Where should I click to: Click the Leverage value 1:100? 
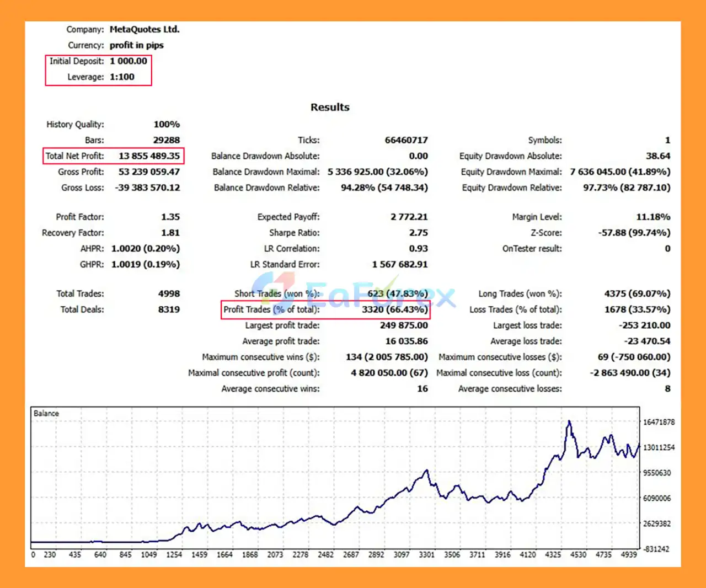click(122, 77)
